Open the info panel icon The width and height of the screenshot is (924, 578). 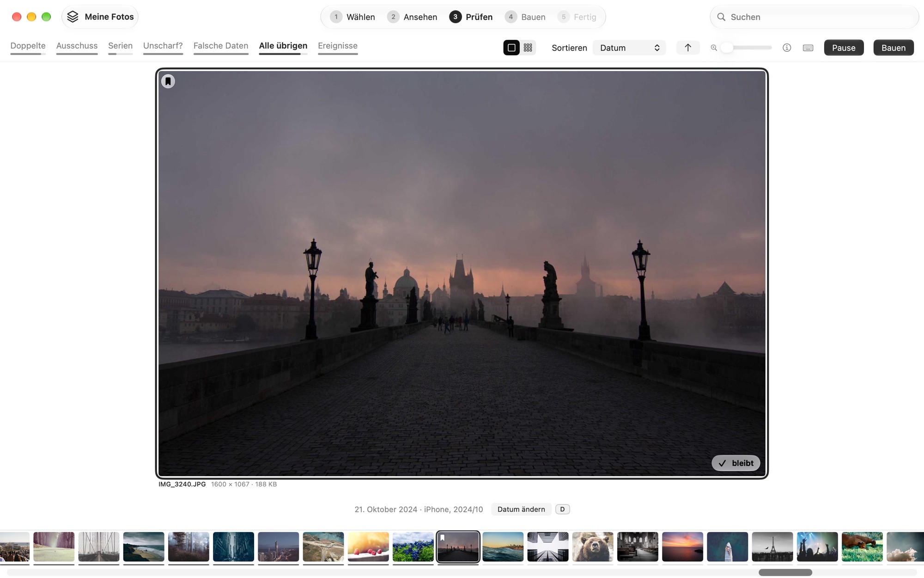[787, 48]
